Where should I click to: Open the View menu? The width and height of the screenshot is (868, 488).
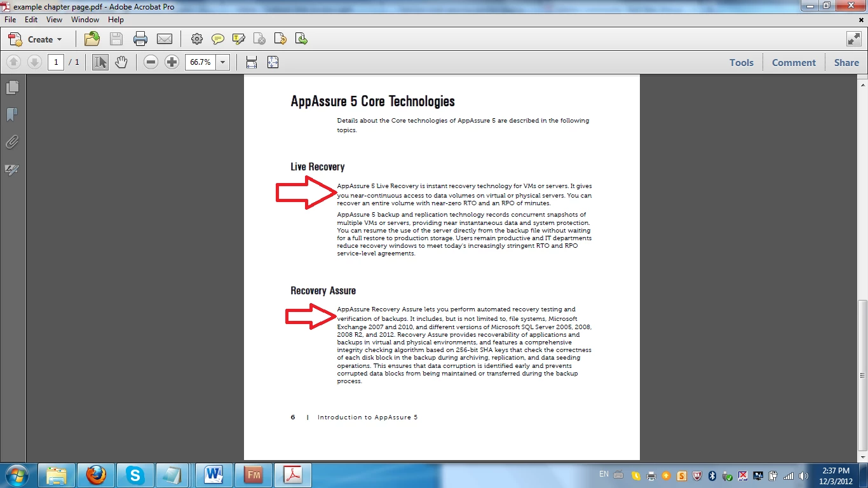click(54, 20)
